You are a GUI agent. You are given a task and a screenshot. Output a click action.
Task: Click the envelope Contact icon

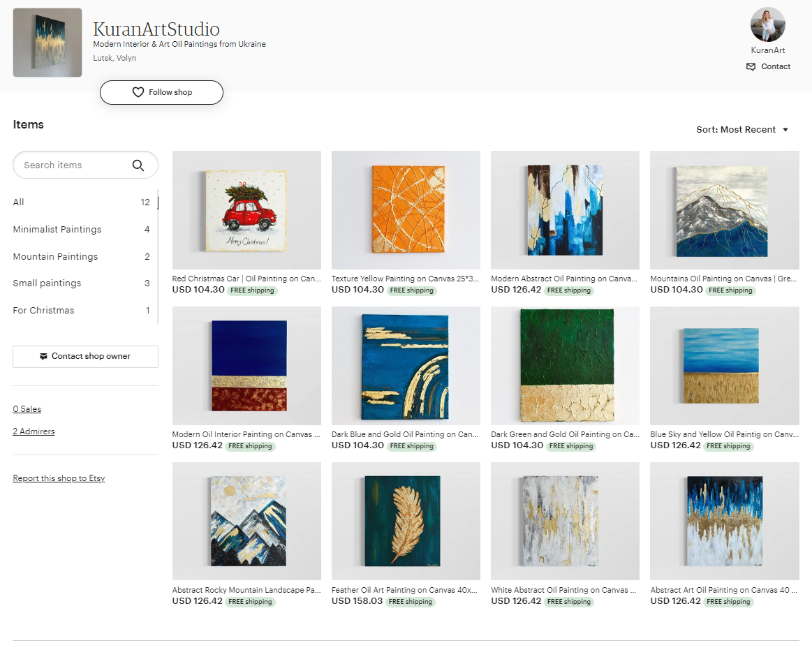pos(751,67)
